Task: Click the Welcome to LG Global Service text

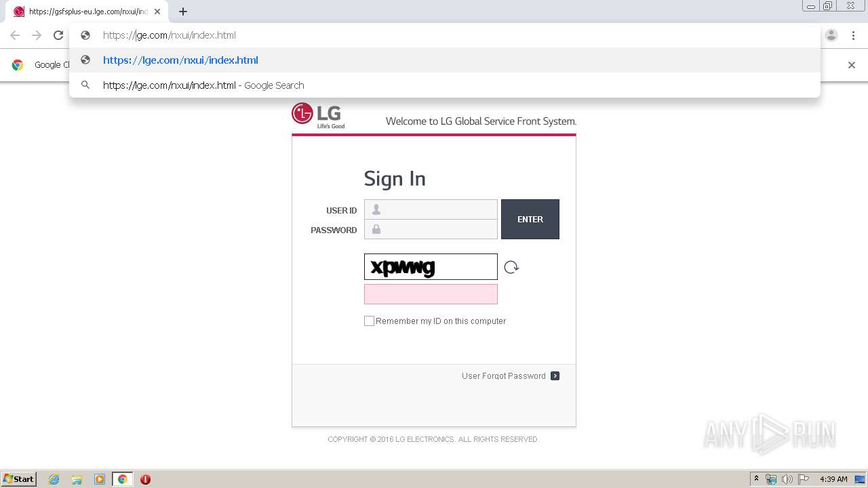Action: pyautogui.click(x=481, y=121)
